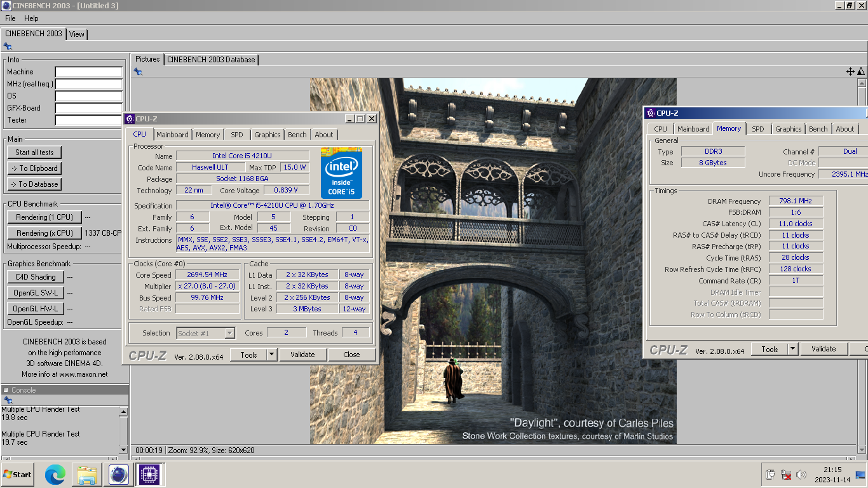Click the CPU-Z title bar icon of the CPU window

click(x=130, y=118)
